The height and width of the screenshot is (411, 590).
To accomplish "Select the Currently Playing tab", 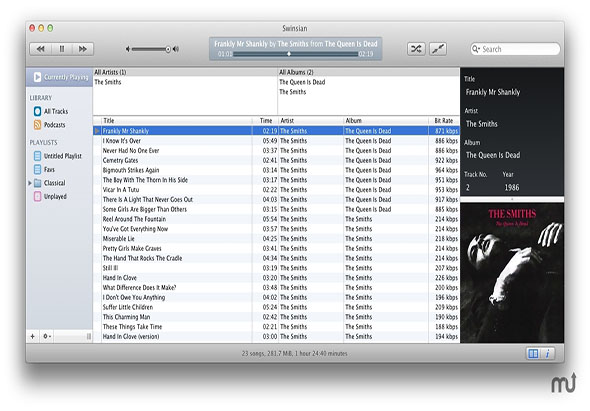I will click(x=59, y=77).
